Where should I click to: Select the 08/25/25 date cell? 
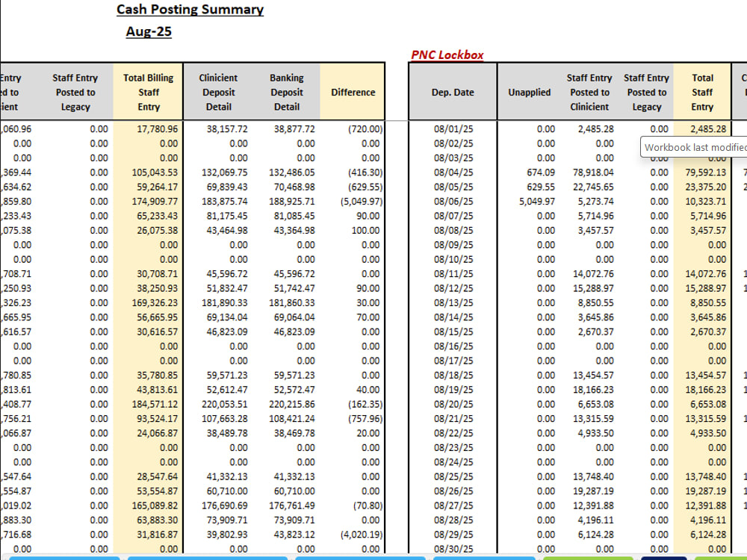453,476
